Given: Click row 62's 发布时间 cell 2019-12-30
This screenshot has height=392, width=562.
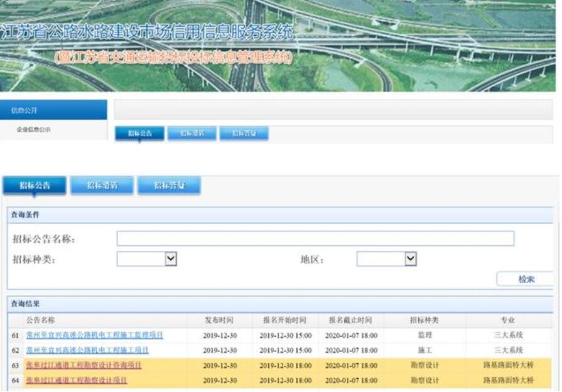Looking at the screenshot, I should tap(220, 351).
